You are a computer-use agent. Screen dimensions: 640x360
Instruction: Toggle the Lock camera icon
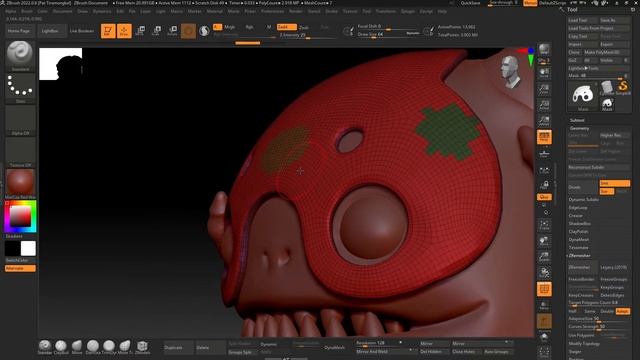(544, 185)
